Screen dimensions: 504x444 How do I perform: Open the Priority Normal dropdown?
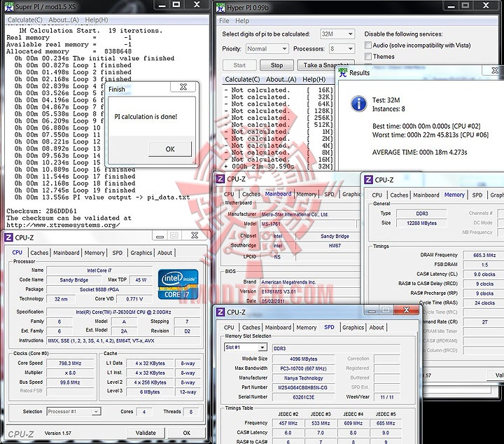coord(267,49)
